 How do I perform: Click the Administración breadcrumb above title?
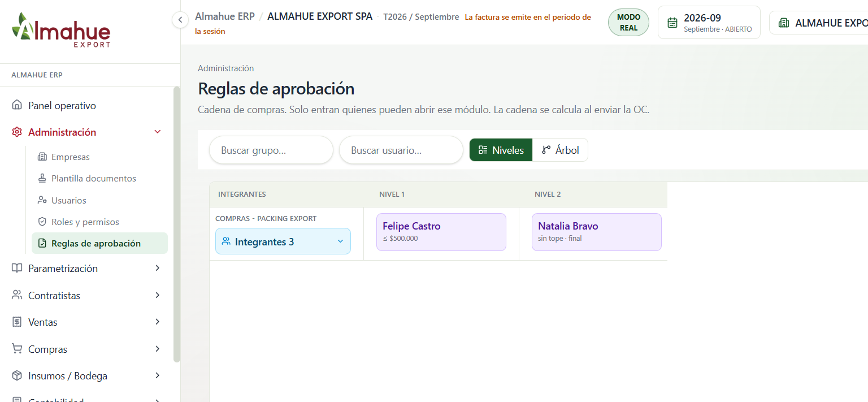[x=225, y=68]
